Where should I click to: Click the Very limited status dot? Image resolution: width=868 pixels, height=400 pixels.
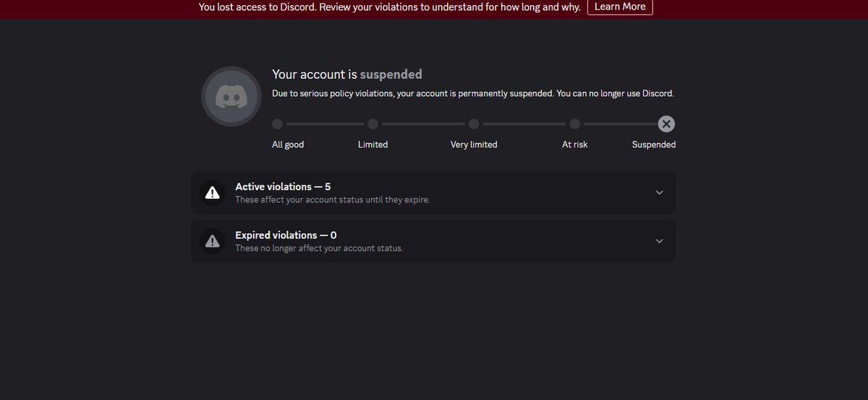click(474, 124)
